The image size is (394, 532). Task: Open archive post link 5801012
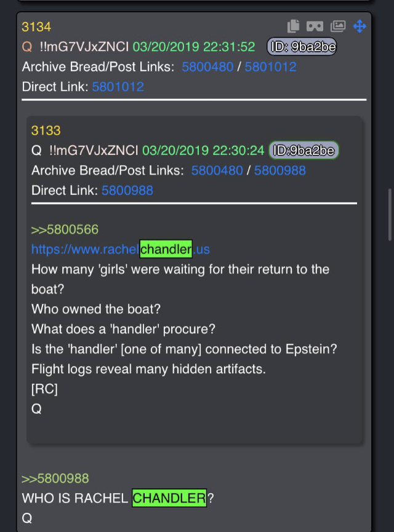pyautogui.click(x=270, y=67)
